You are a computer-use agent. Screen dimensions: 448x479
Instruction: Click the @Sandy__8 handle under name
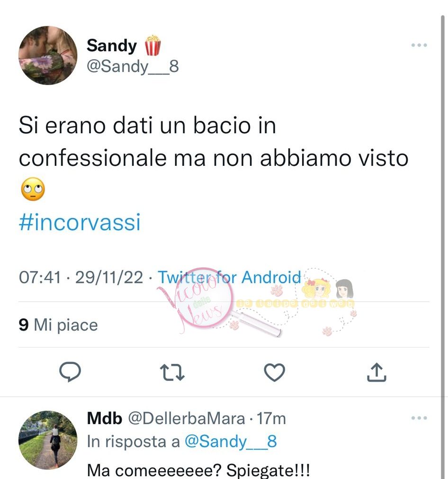(133, 66)
